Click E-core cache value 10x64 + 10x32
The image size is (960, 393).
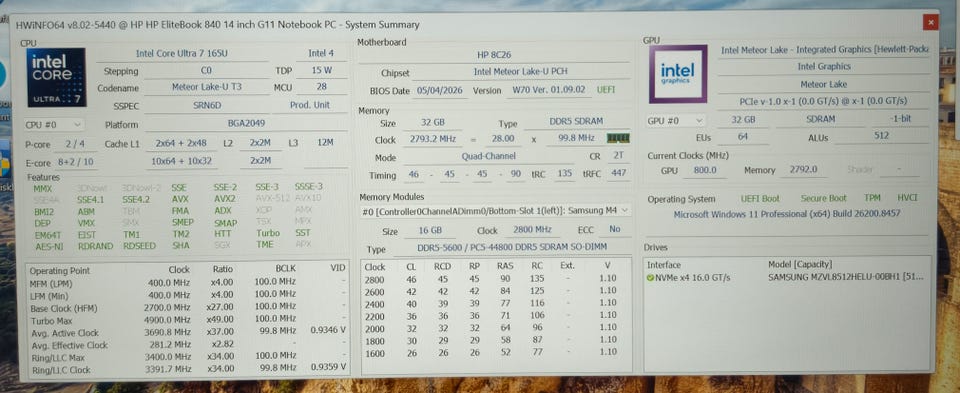point(181,161)
